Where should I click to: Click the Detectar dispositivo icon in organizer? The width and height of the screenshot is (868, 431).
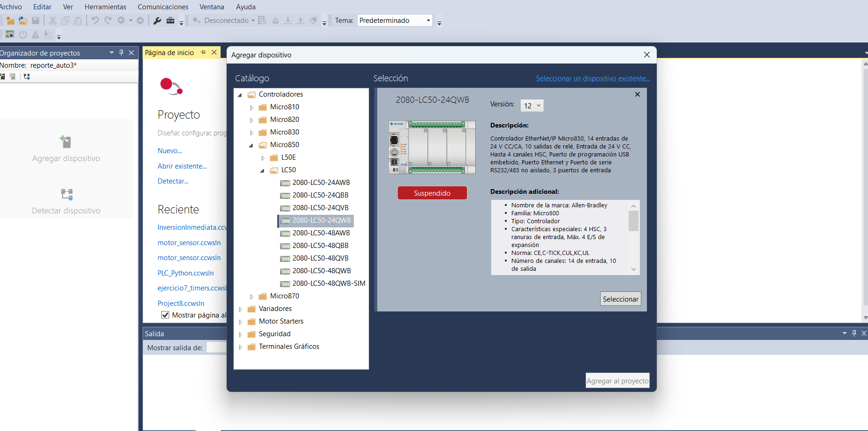point(67,194)
